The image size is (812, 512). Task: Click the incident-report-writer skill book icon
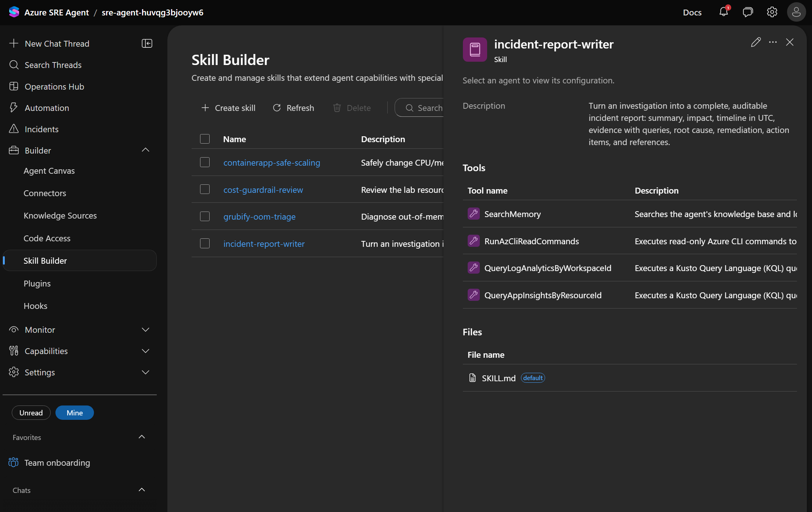475,50
